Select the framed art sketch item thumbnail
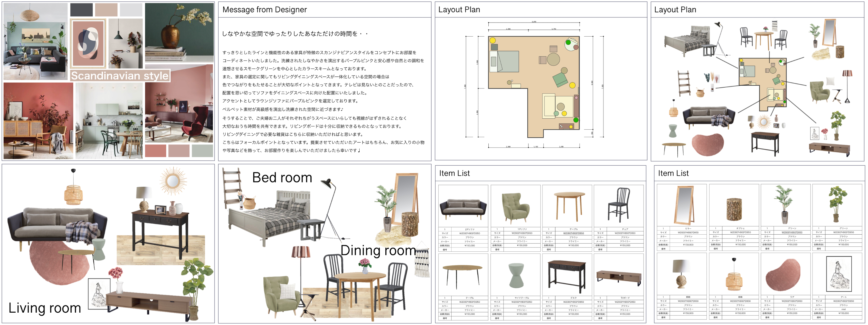Screen dimensions: 868x325 click(x=839, y=274)
